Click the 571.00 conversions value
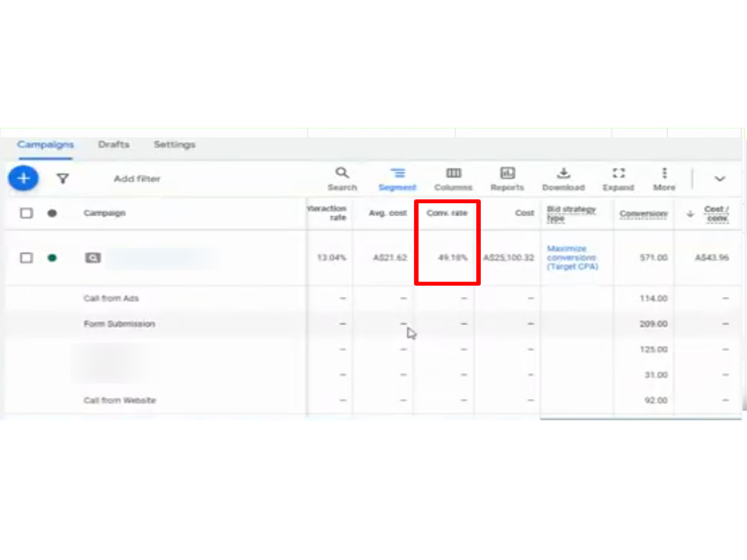This screenshot has height=560, width=747. click(654, 258)
